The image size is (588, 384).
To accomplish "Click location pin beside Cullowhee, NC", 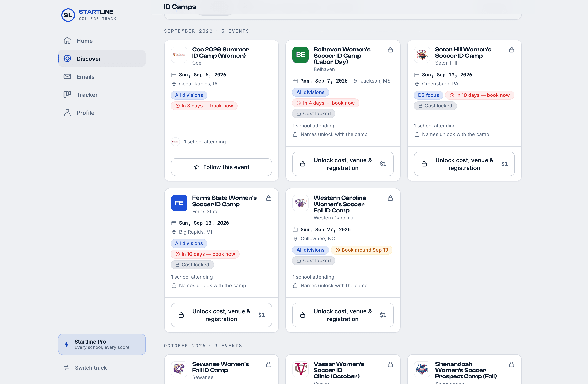I will click(295, 239).
